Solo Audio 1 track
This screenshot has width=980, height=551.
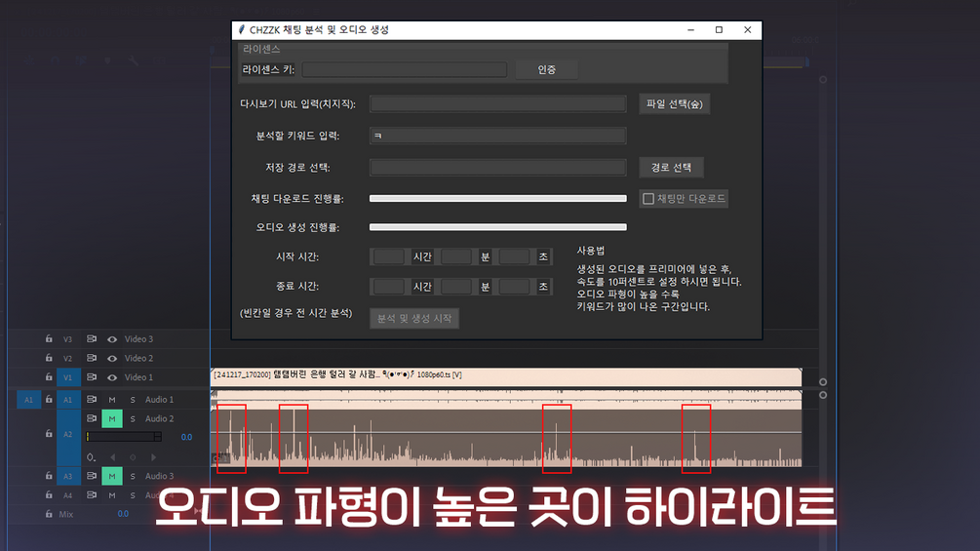[x=133, y=400]
